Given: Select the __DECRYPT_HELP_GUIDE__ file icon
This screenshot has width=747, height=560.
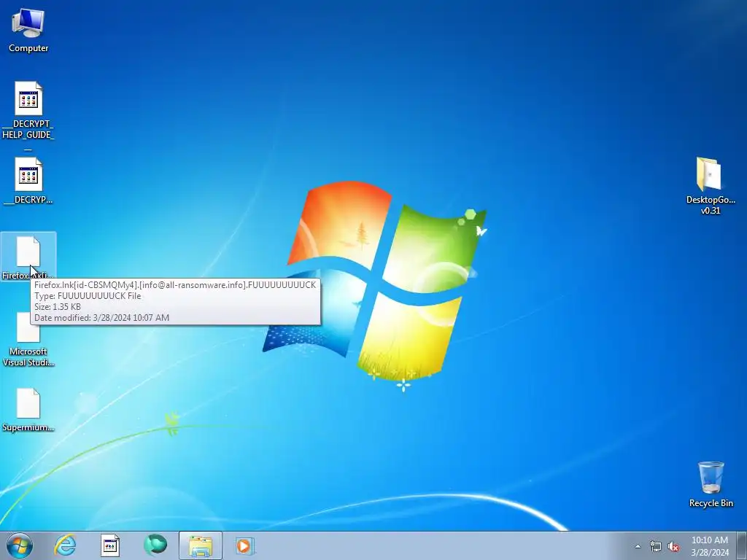Looking at the screenshot, I should 28,116.
